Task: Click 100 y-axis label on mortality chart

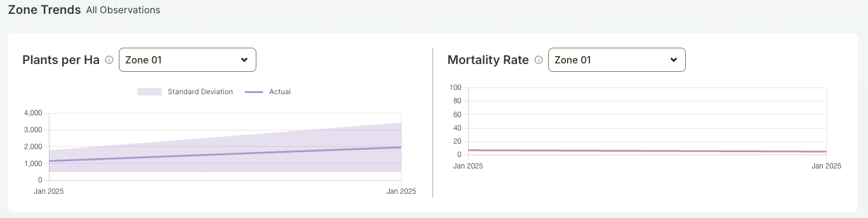Action: 455,88
